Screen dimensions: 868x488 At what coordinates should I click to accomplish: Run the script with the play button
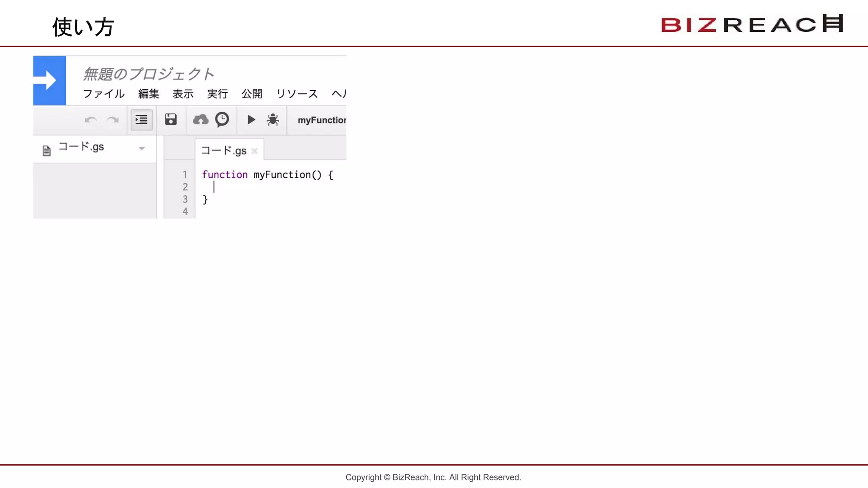coord(251,120)
